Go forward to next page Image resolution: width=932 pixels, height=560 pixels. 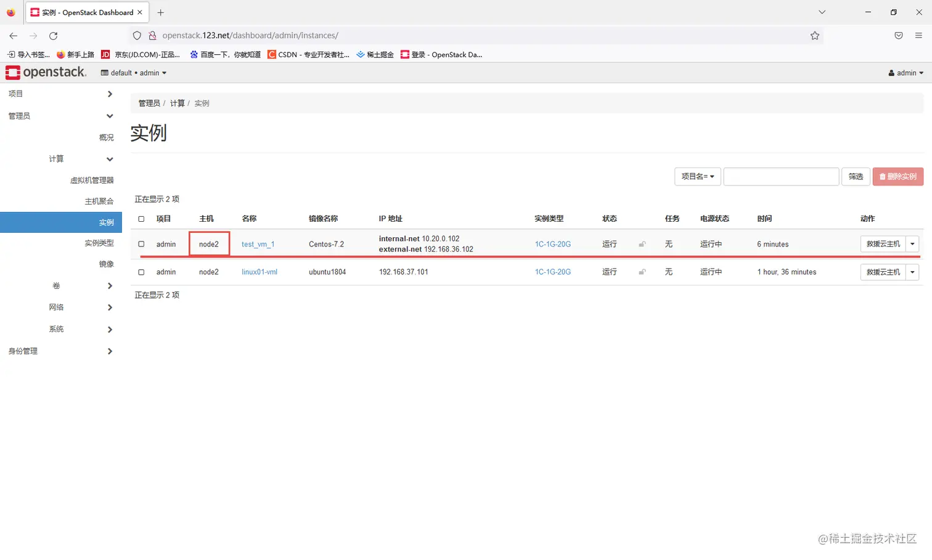pyautogui.click(x=33, y=36)
